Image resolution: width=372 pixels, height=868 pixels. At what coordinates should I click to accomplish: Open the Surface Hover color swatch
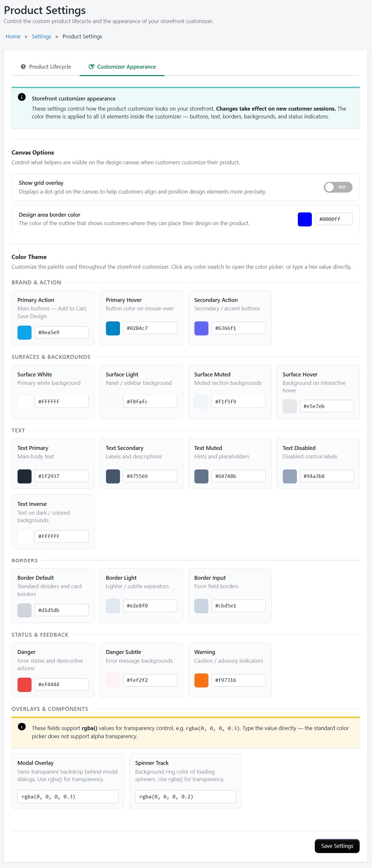289,406
